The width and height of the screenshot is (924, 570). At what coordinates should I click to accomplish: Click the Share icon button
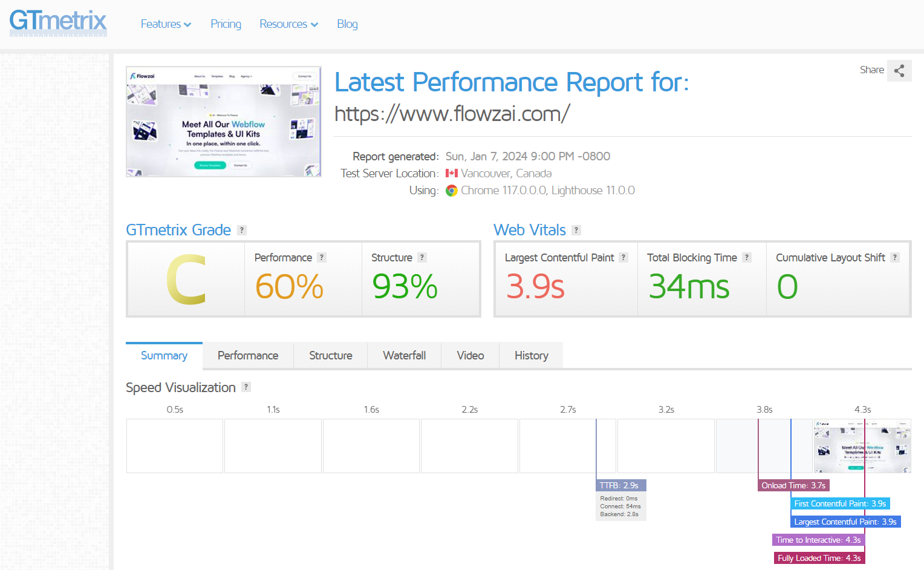point(899,70)
